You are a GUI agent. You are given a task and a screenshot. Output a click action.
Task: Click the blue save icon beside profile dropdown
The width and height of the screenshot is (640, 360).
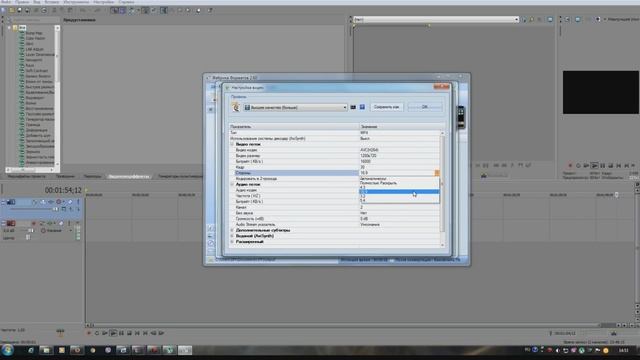pyautogui.click(x=362, y=107)
